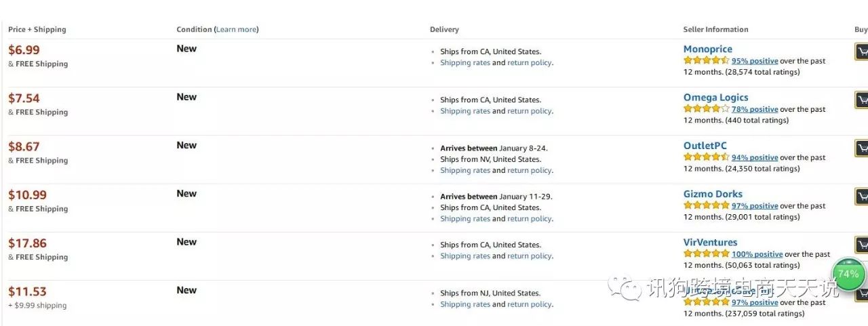Click the Monoprice star rating

point(706,60)
